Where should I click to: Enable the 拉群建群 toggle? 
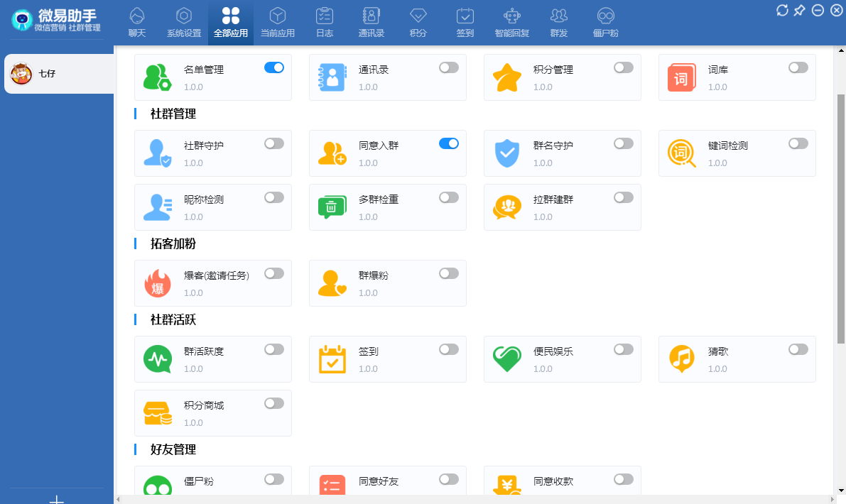[624, 197]
